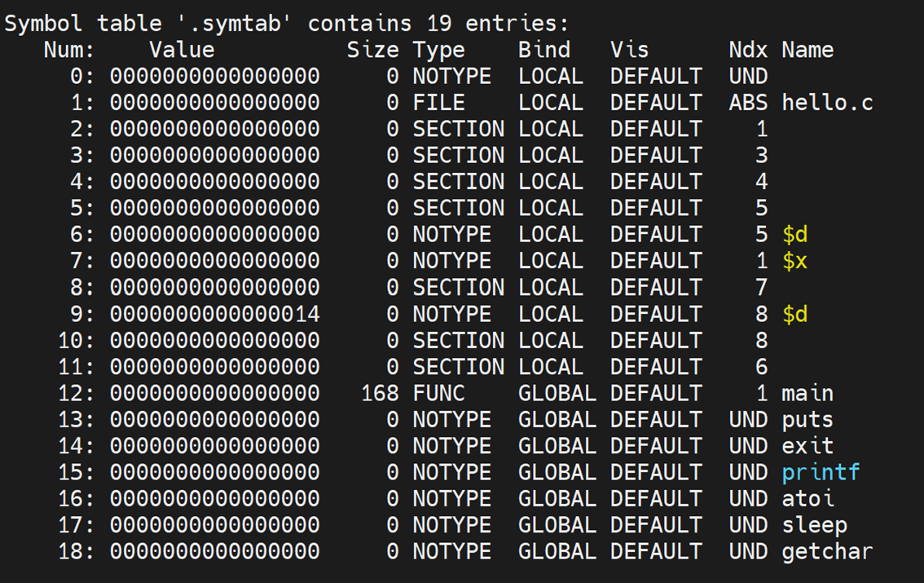
Task: Click the Name column header
Action: 807,50
